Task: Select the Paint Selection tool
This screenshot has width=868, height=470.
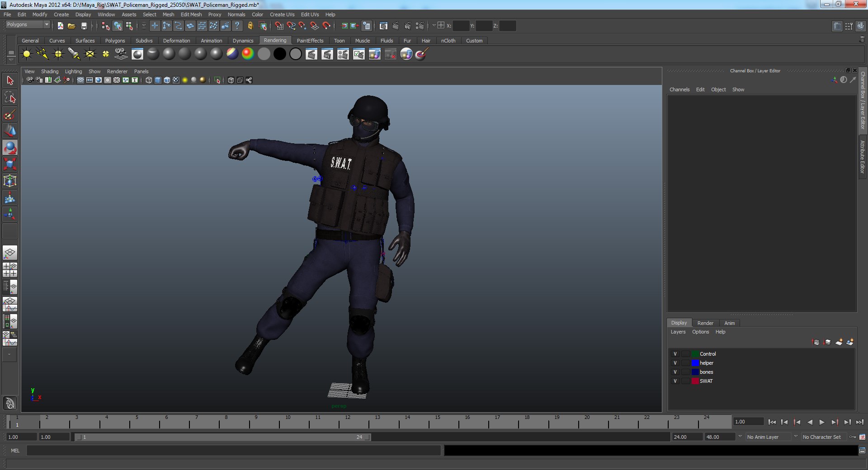Action: pos(10,114)
